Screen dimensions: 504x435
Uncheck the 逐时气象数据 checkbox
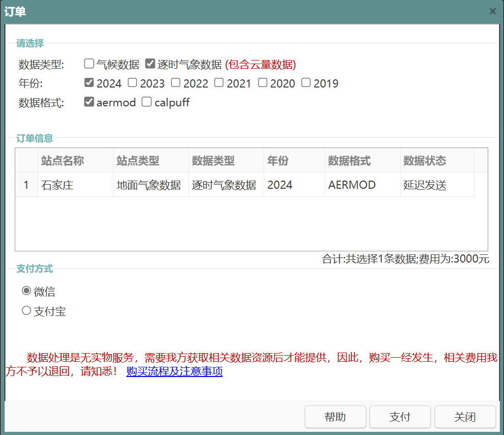(x=150, y=64)
